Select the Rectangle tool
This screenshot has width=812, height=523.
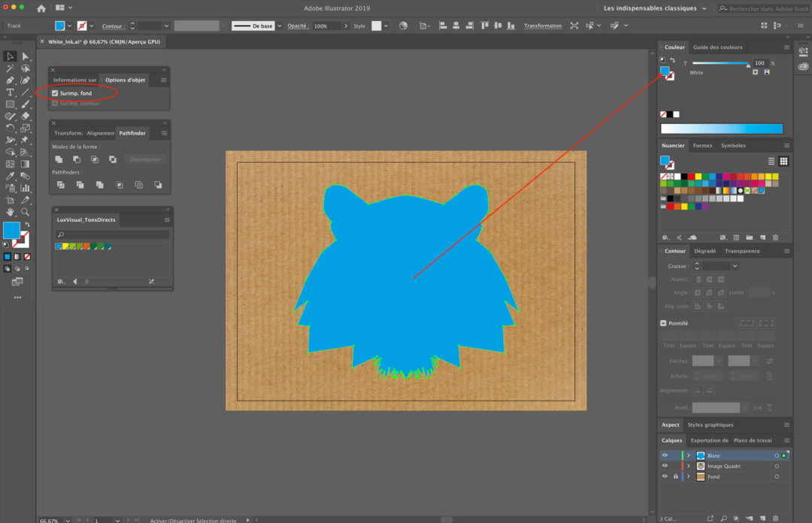(10, 104)
